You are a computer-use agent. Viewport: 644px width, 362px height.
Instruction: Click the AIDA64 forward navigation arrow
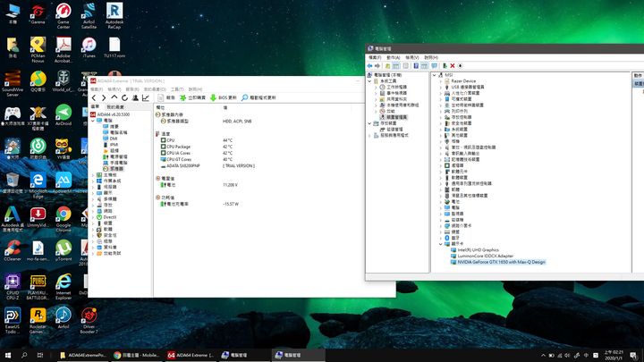104,97
